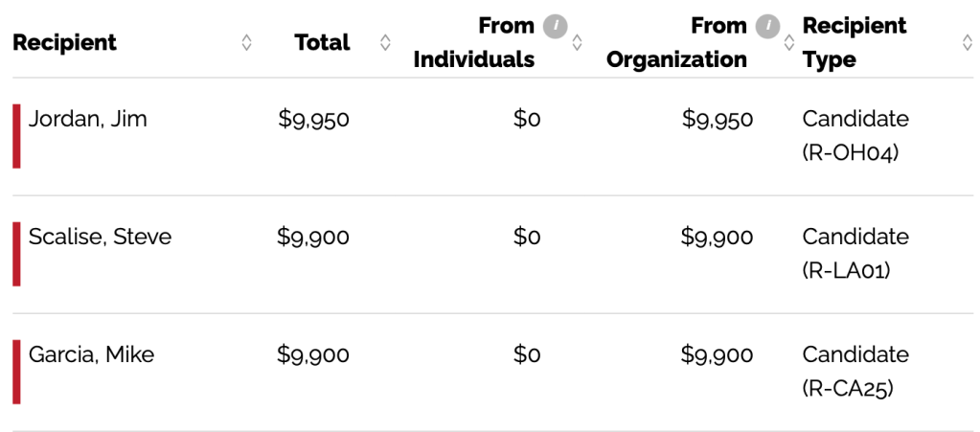Click the Recipient Type header text

[x=854, y=42]
